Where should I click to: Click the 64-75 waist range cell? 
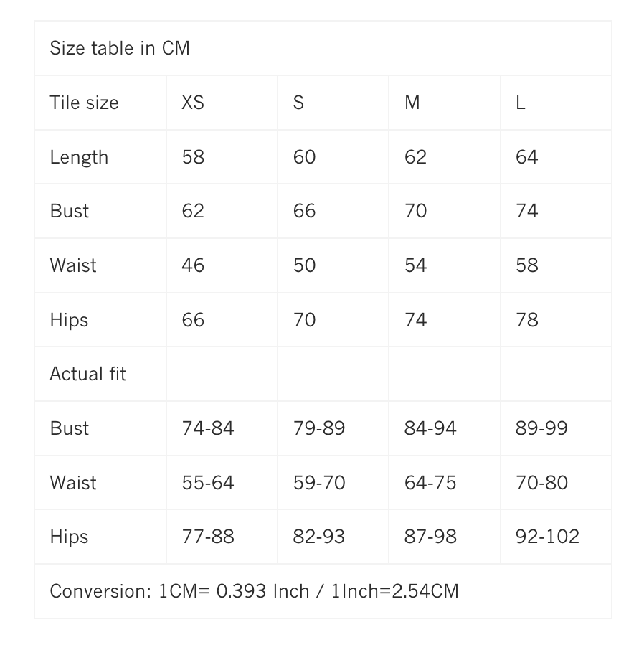[430, 483]
